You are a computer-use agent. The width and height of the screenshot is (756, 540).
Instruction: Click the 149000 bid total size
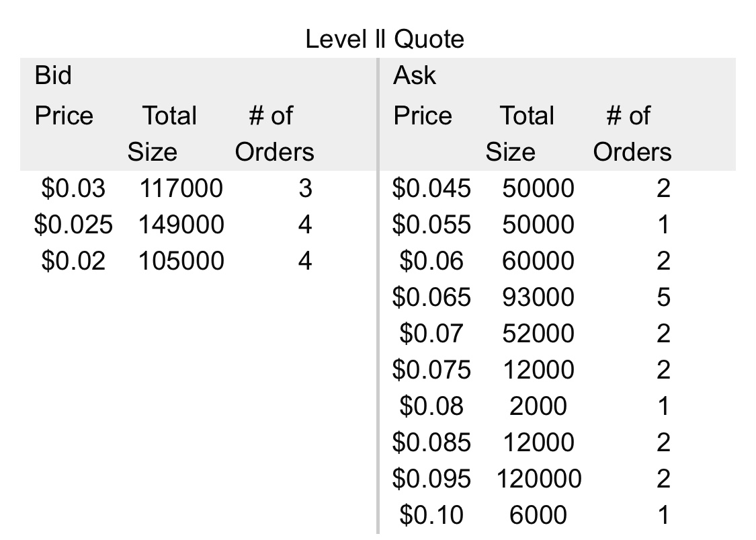pyautogui.click(x=181, y=225)
